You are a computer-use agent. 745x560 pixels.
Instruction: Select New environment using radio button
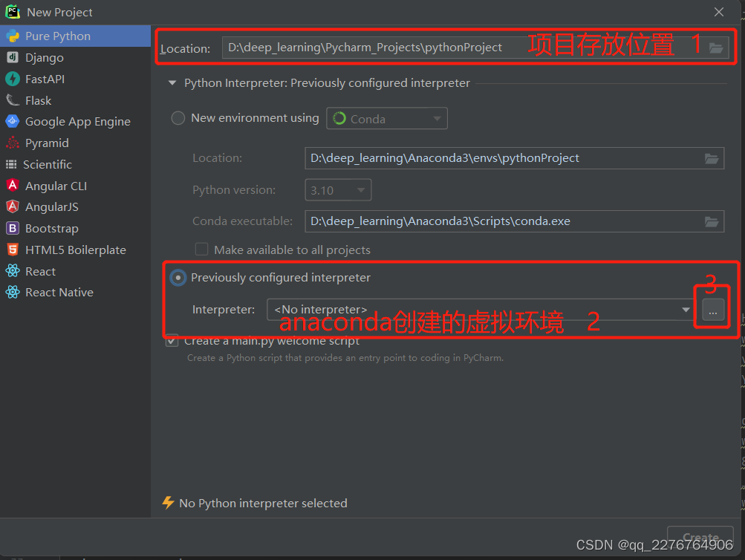(x=178, y=118)
